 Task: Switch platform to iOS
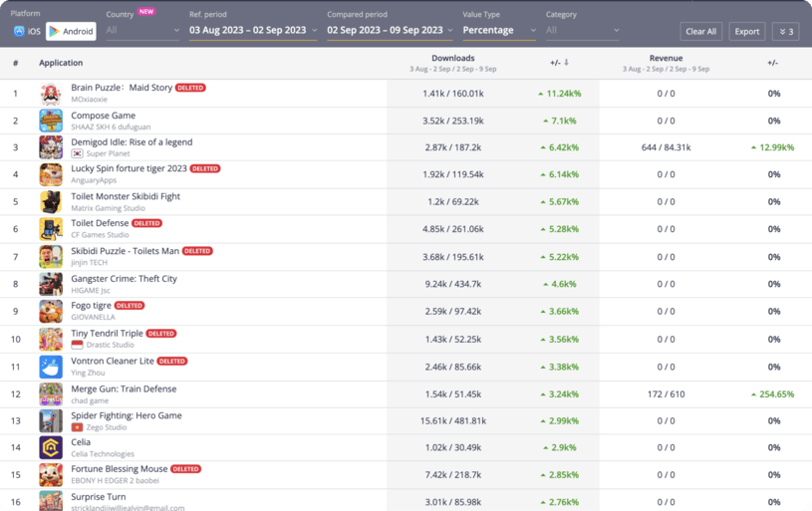(27, 31)
